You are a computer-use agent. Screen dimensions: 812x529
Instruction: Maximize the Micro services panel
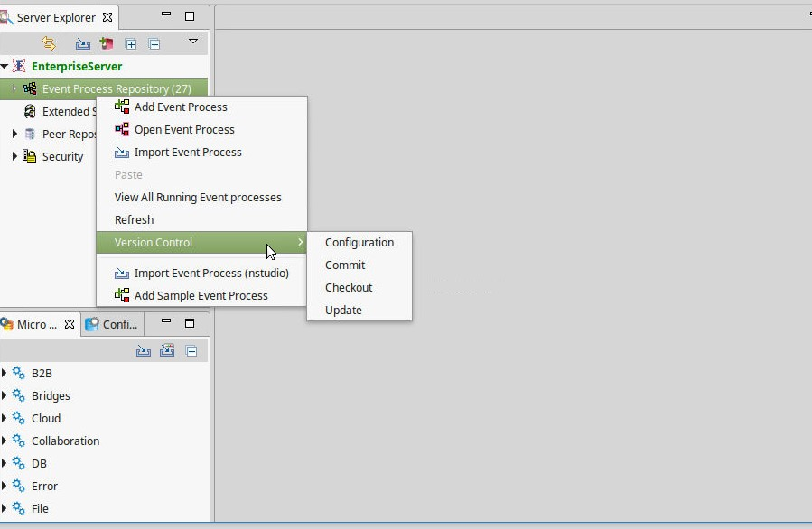tap(190, 323)
